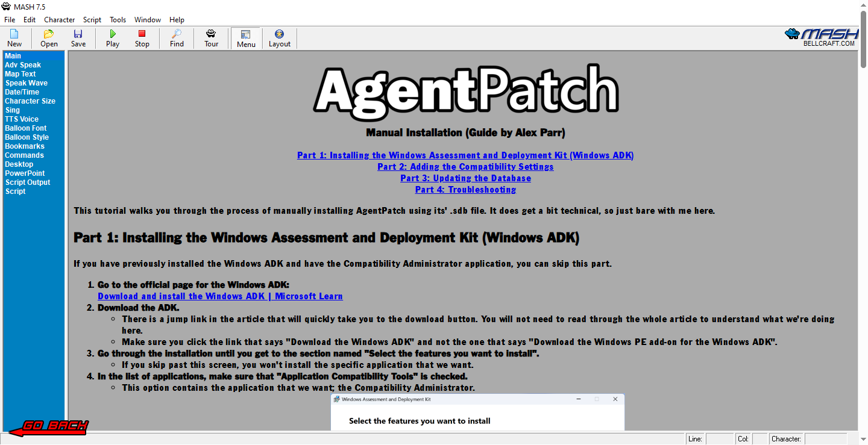The height and width of the screenshot is (445, 868).
Task: Open a script file with Open icon
Action: click(x=49, y=38)
